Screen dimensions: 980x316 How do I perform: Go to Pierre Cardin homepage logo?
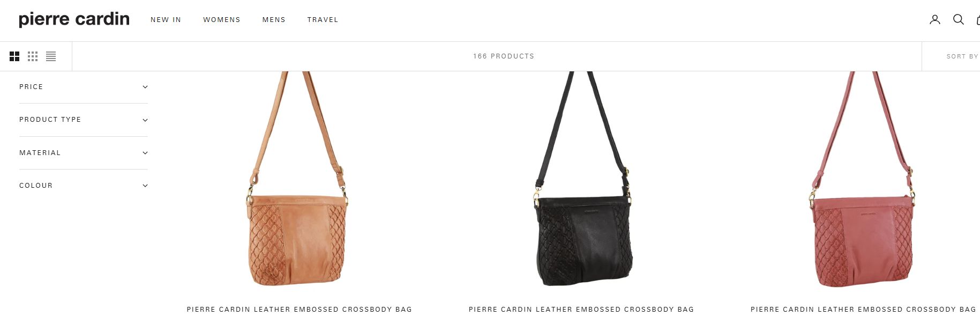tap(74, 19)
